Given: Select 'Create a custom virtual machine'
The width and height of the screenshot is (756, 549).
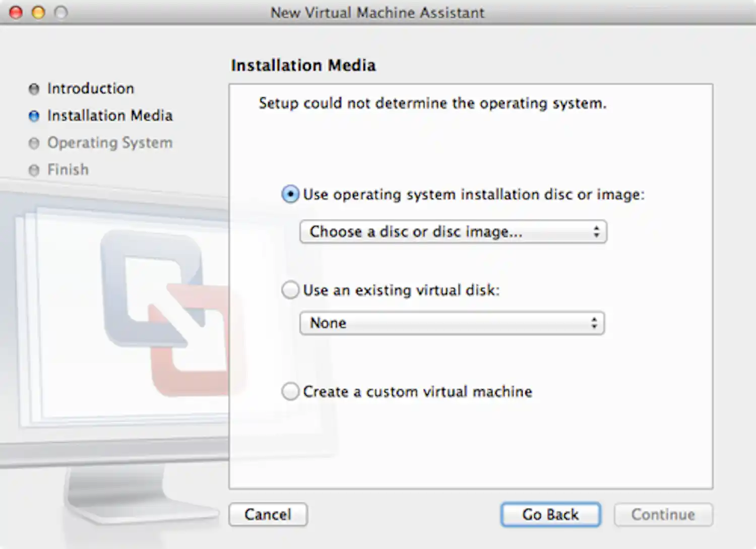Looking at the screenshot, I should click(x=290, y=391).
